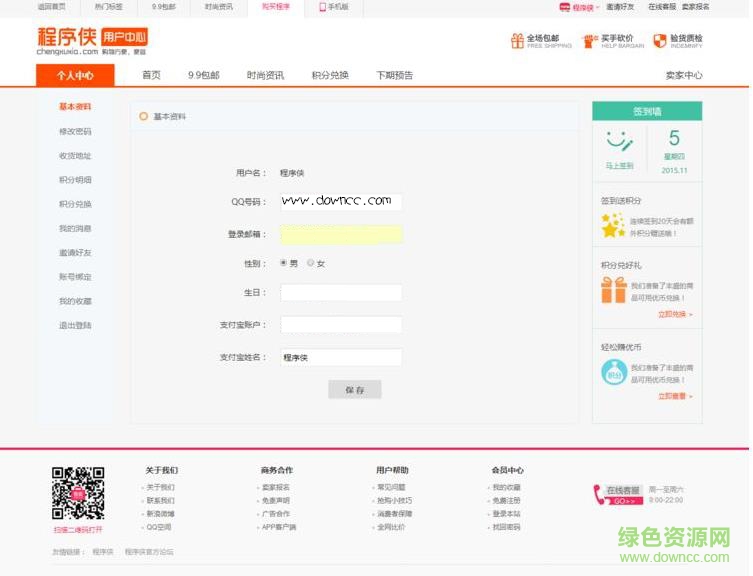This screenshot has width=753, height=576.
Task: Open the 9.9包邮 tab in the top bar
Action: (163, 7)
